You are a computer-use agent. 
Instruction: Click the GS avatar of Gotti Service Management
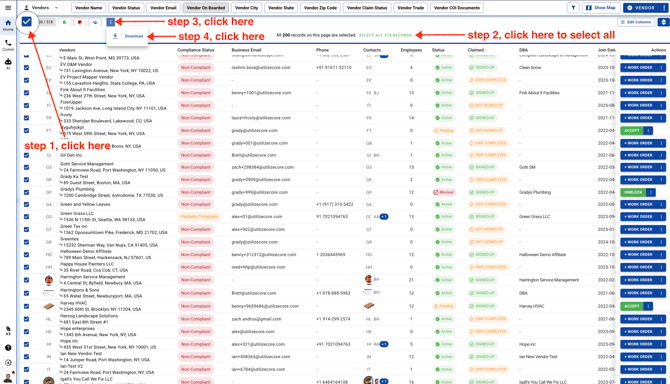[x=49, y=167]
